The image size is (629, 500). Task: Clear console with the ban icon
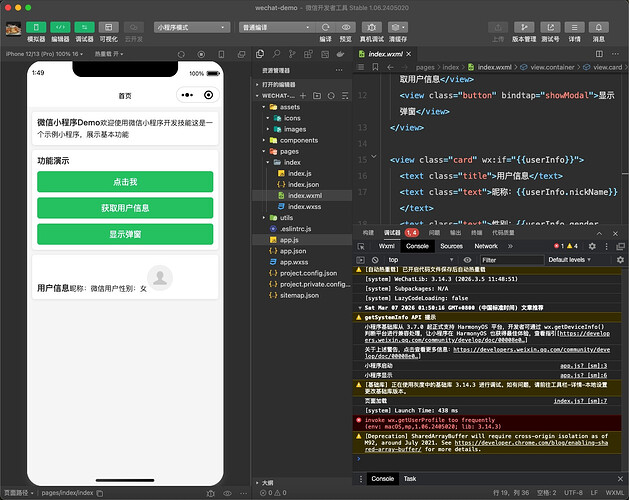click(375, 260)
